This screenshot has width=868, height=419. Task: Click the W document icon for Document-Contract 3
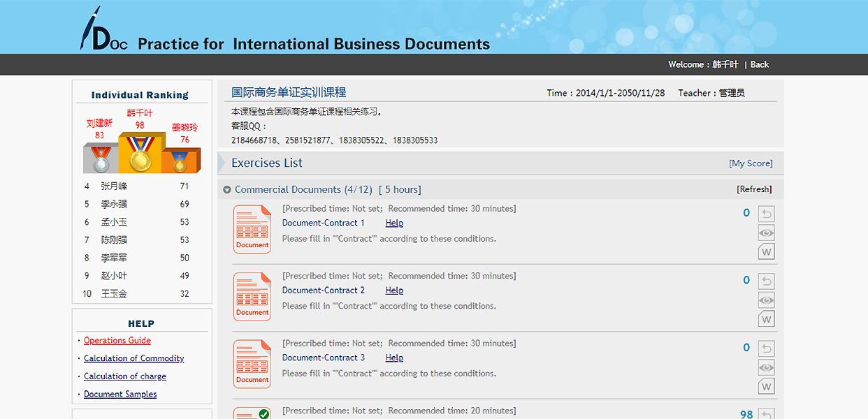click(x=767, y=386)
